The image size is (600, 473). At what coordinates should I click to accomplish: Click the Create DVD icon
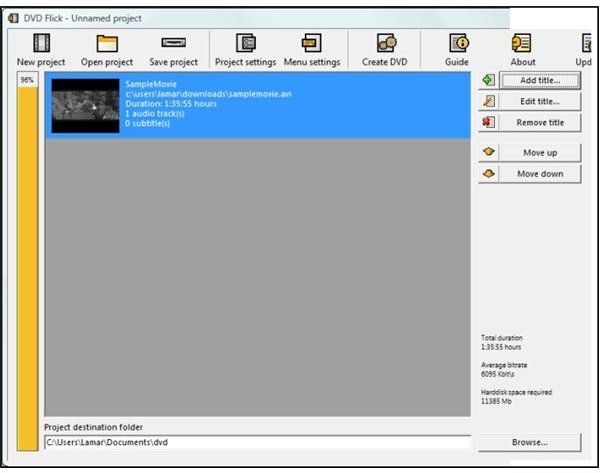click(386, 43)
